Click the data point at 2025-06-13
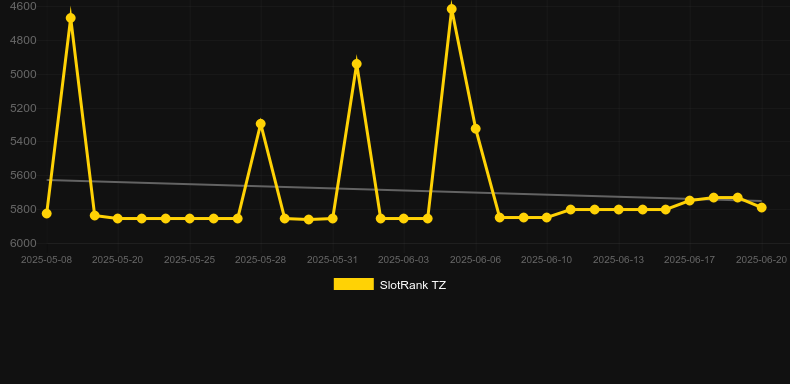The image size is (790, 384). [x=619, y=209]
